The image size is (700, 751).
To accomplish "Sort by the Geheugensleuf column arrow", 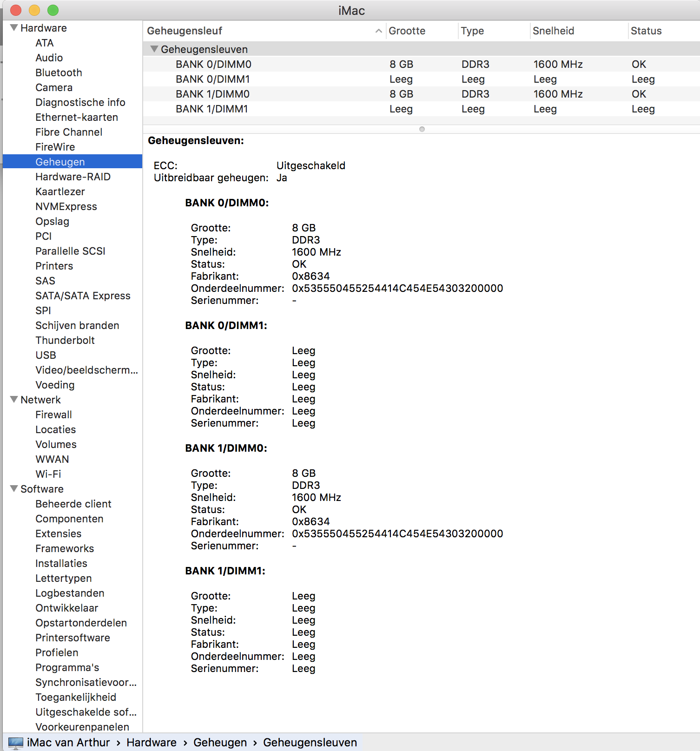I will (379, 31).
